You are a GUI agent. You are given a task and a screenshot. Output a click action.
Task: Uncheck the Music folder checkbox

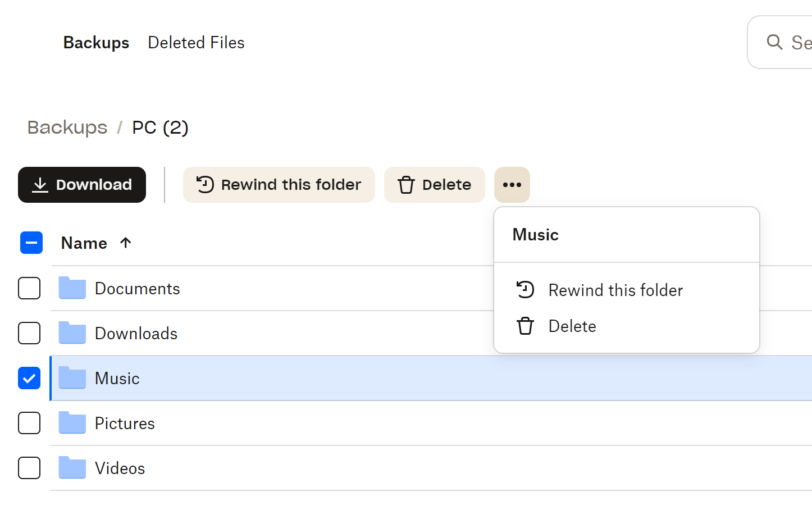coord(29,378)
